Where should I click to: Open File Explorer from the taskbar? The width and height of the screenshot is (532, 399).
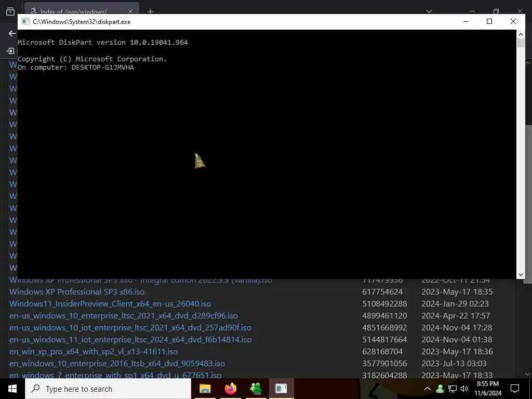pos(205,389)
